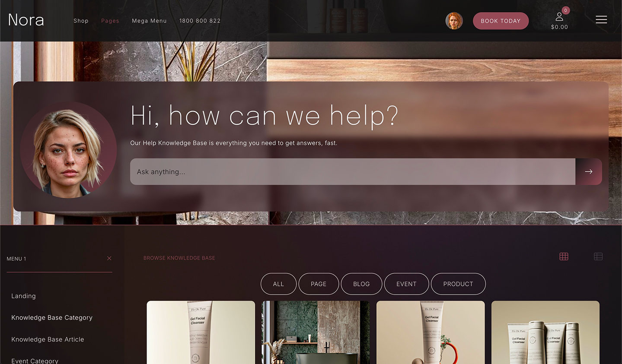
Task: Submit search with the arrow button
Action: (588, 172)
